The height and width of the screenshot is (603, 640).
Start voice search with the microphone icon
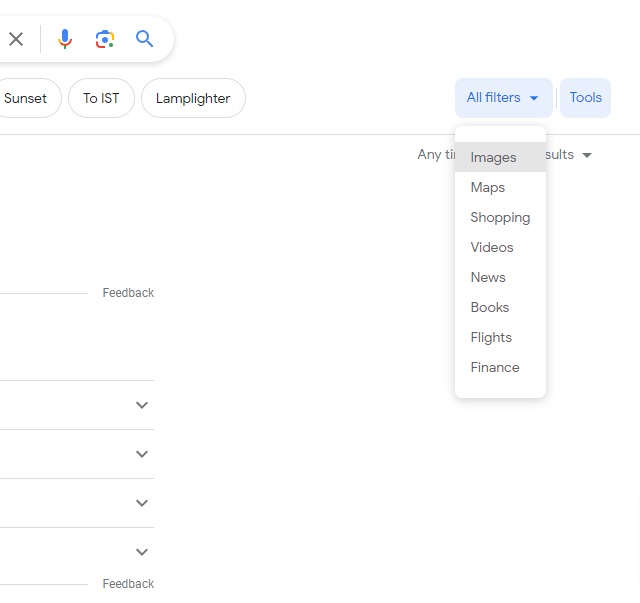tap(65, 39)
